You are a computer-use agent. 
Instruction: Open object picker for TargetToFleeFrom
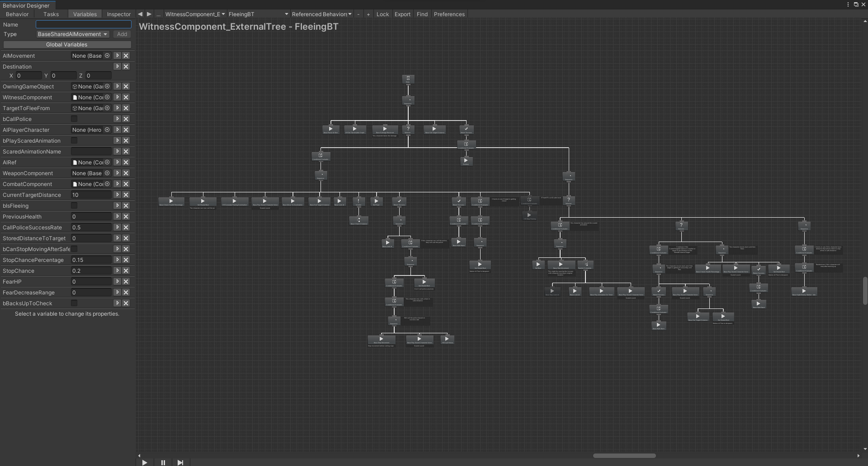[x=107, y=108]
